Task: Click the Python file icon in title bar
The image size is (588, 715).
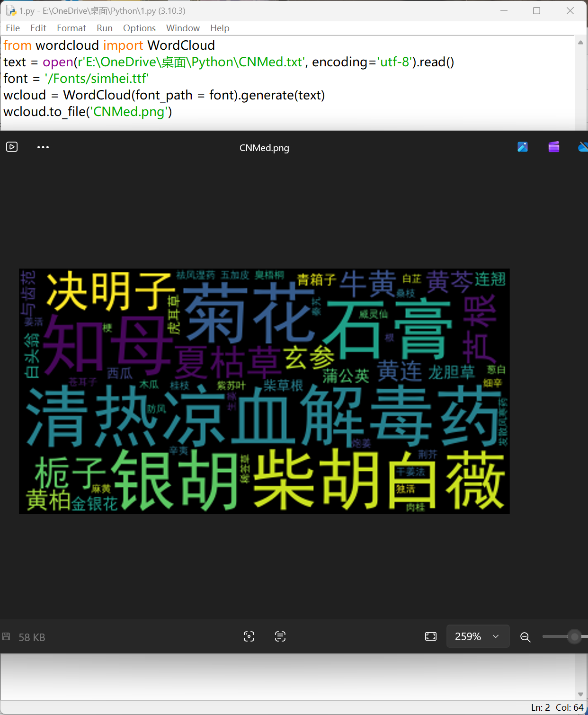Action: 11,10
